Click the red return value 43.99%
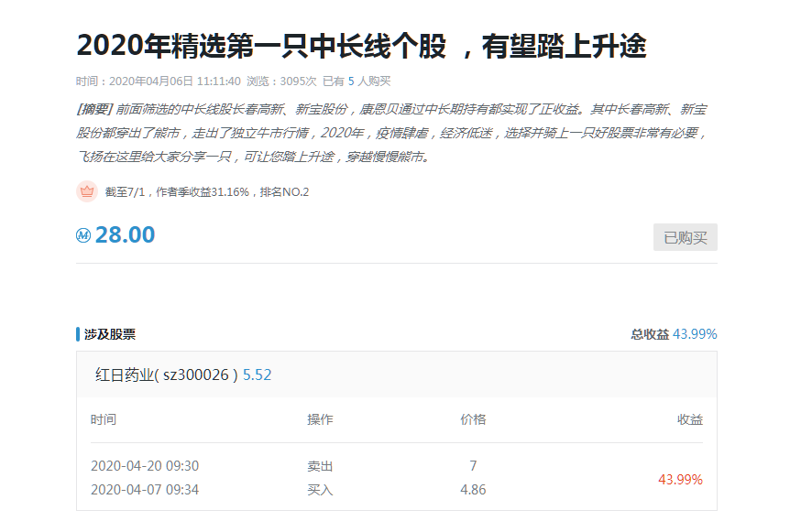This screenshot has width=790, height=532. point(680,480)
